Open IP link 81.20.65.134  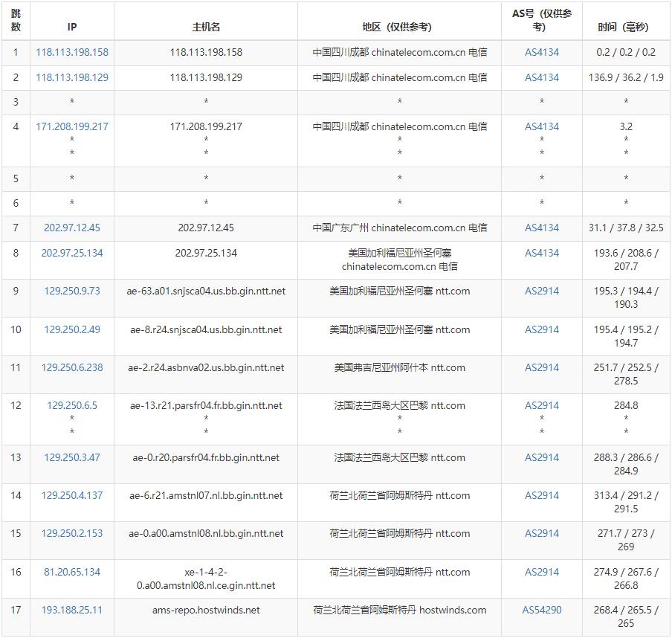coord(72,572)
